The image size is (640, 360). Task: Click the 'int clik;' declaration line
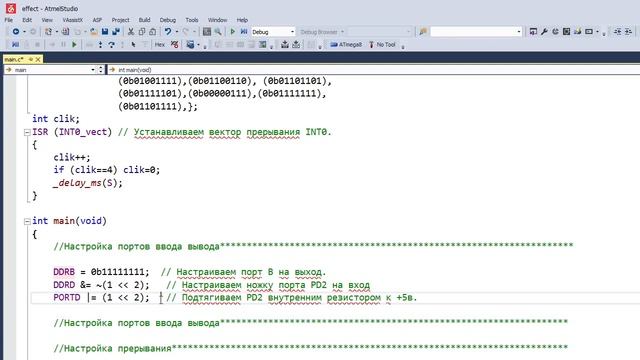coord(56,119)
